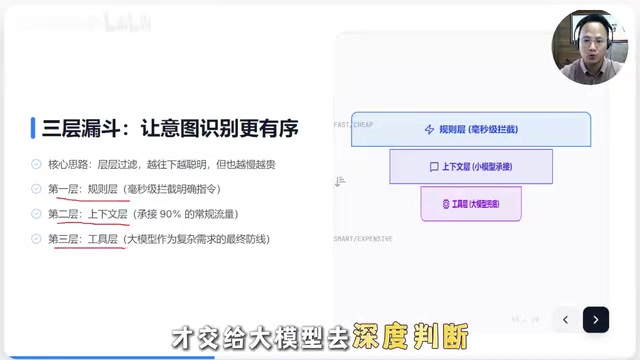Click the check circle before 核心思路
The height and width of the screenshot is (360, 640).
click(x=36, y=164)
